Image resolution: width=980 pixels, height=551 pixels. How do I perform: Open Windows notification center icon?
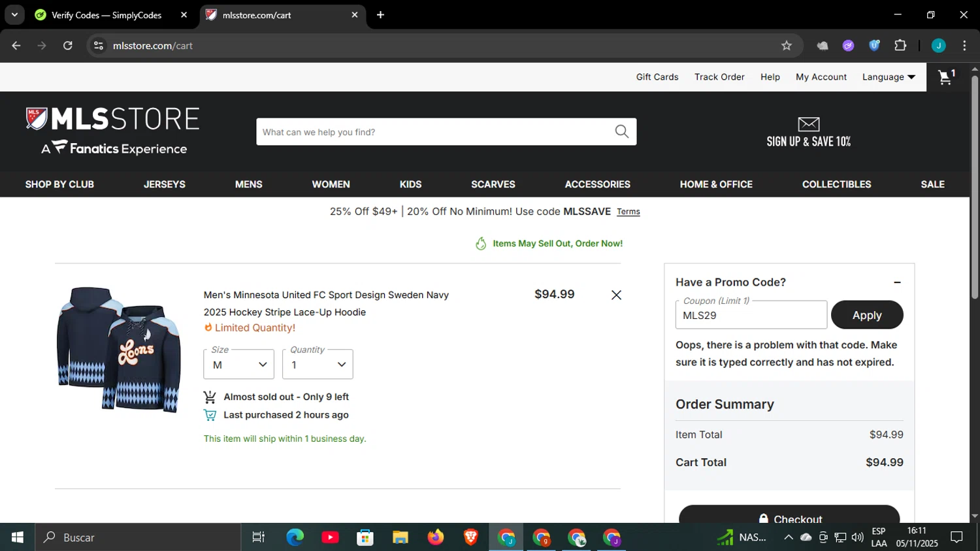pos(957,537)
